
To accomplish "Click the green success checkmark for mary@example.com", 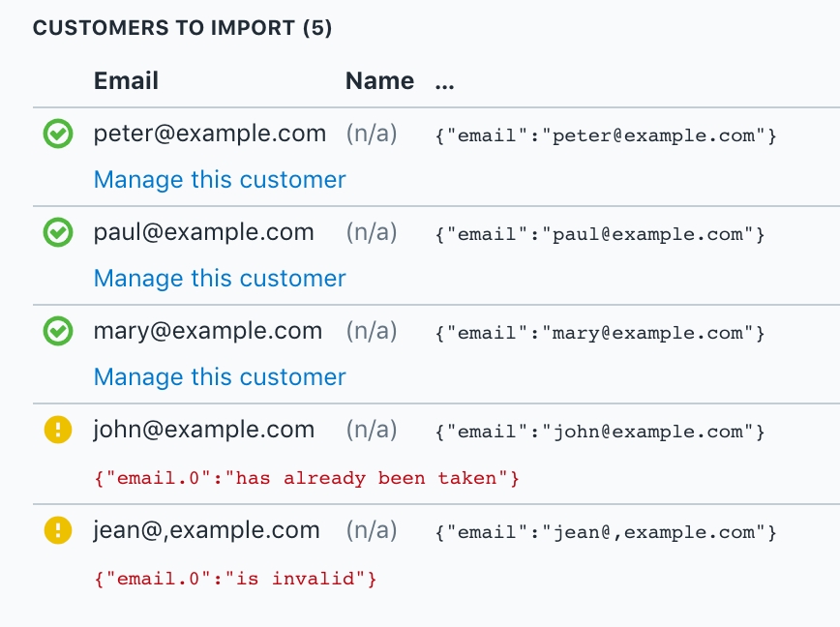I will tap(58, 332).
